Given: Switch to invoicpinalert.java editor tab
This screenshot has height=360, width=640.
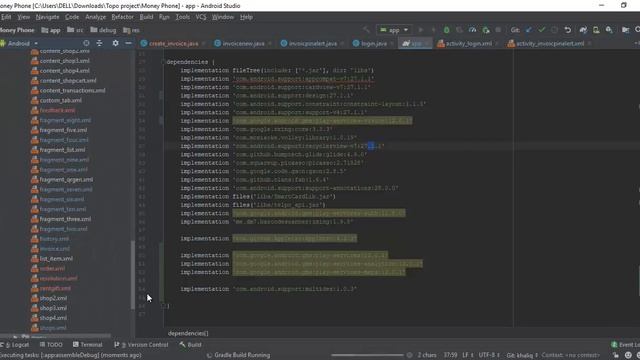Looking at the screenshot, I should 313,43.
